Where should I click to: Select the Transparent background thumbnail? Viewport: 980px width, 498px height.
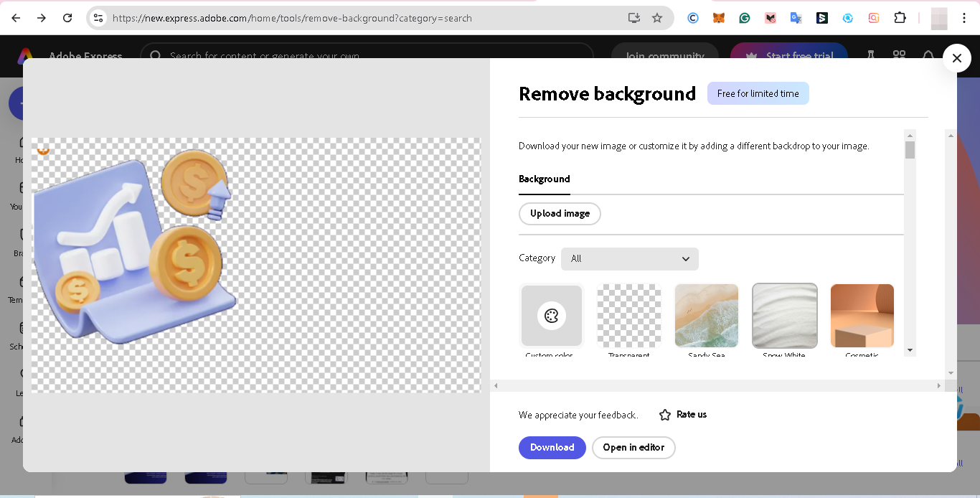tap(629, 316)
